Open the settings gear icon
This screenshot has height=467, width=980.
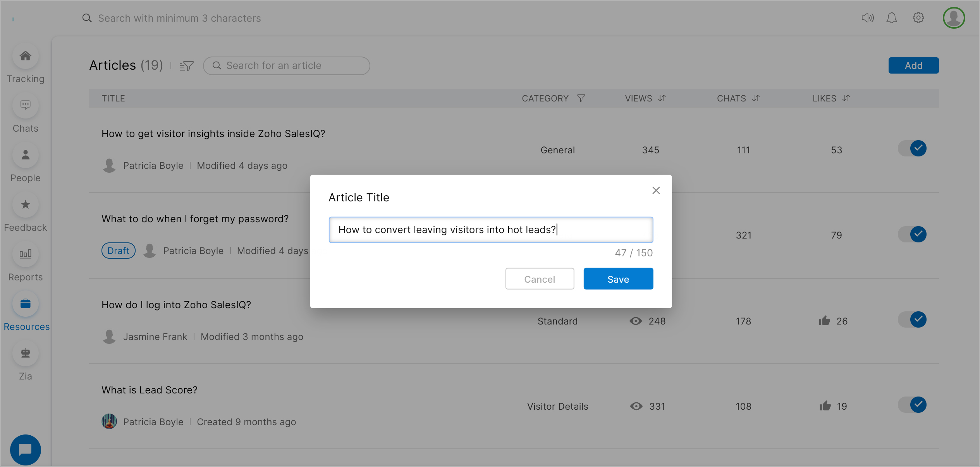918,18
